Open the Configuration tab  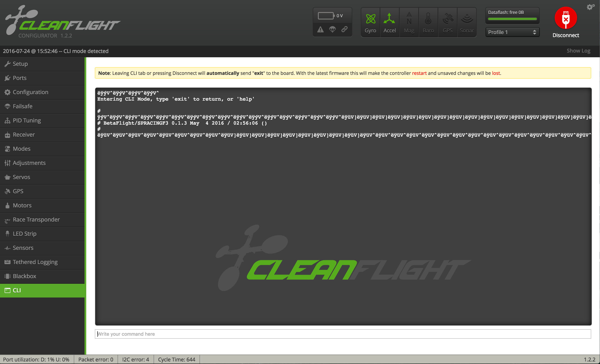click(x=42, y=92)
